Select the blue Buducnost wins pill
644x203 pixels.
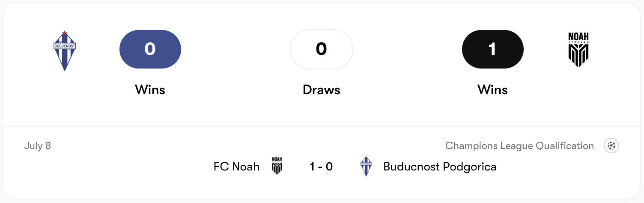click(150, 49)
